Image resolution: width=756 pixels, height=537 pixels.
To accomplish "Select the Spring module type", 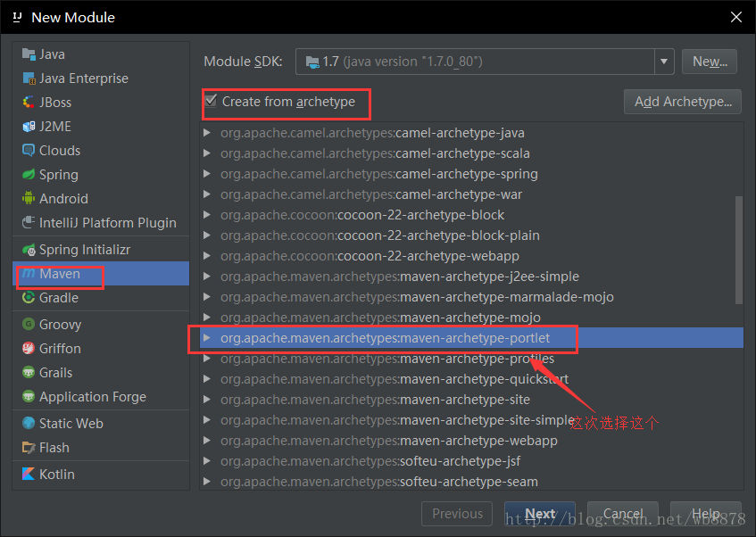I will coord(101,175).
